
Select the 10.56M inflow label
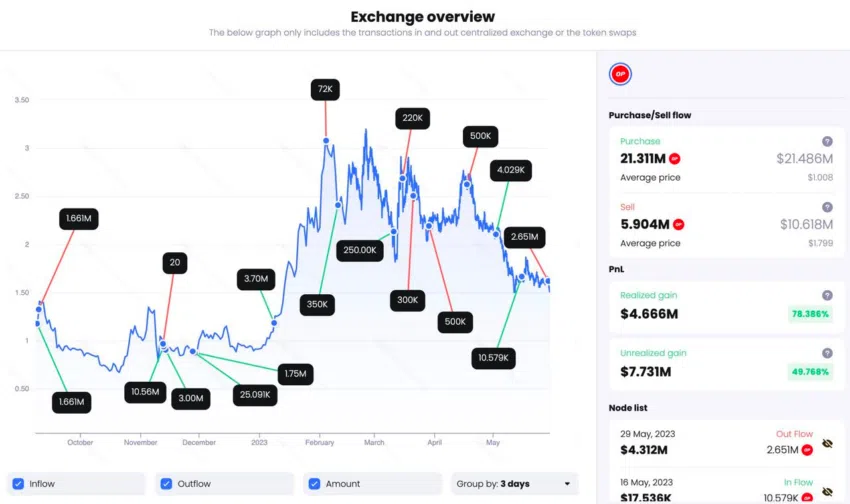click(145, 392)
